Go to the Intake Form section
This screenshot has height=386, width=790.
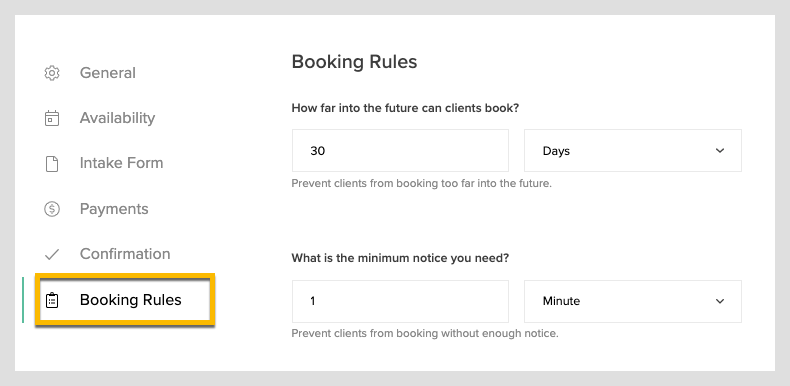121,163
